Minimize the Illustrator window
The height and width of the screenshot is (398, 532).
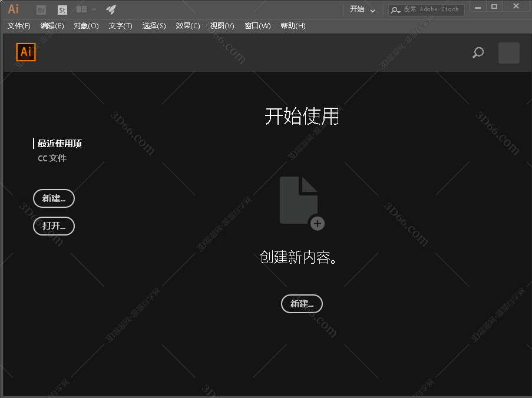pos(478,7)
